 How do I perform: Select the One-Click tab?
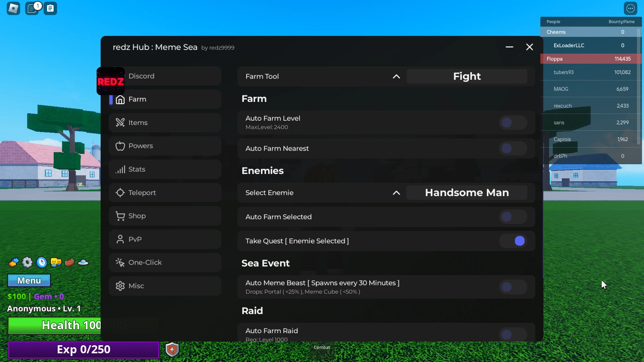tap(165, 262)
